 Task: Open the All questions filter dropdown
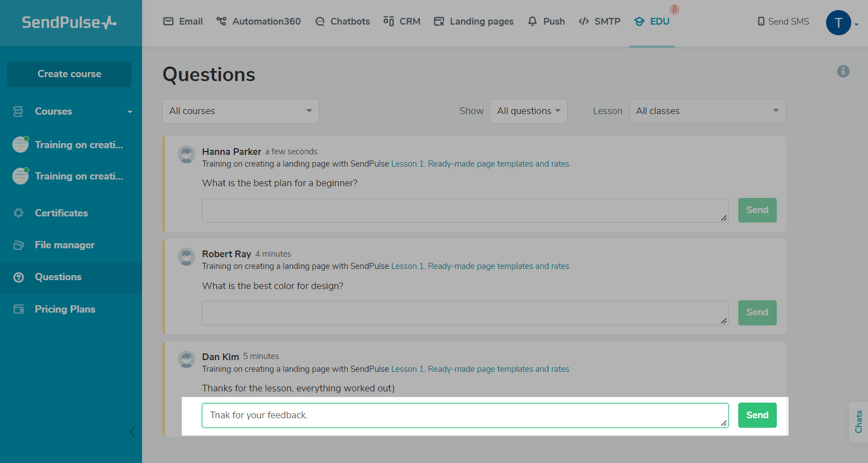tap(529, 111)
